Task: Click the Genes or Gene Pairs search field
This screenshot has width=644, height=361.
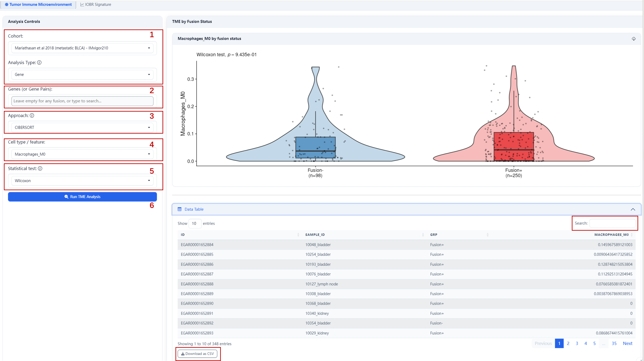Action: pos(82,101)
